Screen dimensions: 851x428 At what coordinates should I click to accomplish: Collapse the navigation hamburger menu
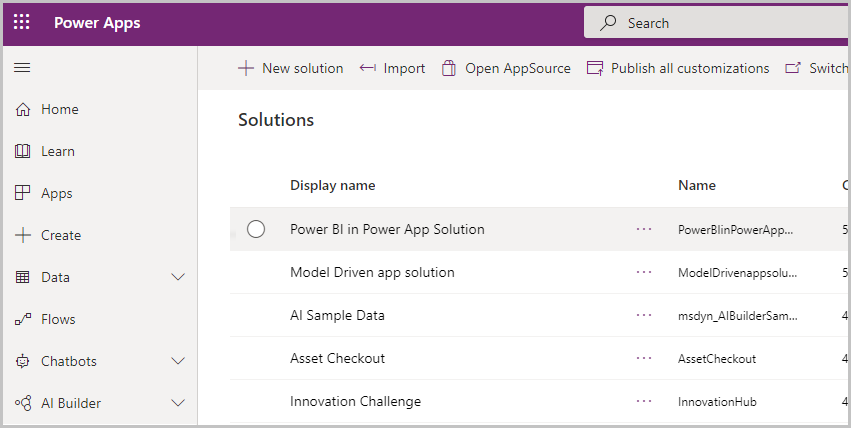22,68
